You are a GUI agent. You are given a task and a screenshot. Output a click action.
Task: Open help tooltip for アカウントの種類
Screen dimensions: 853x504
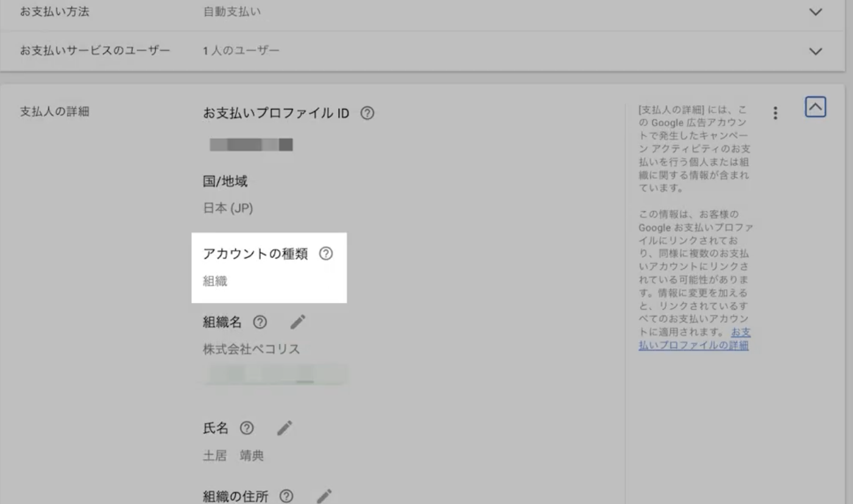click(x=327, y=253)
